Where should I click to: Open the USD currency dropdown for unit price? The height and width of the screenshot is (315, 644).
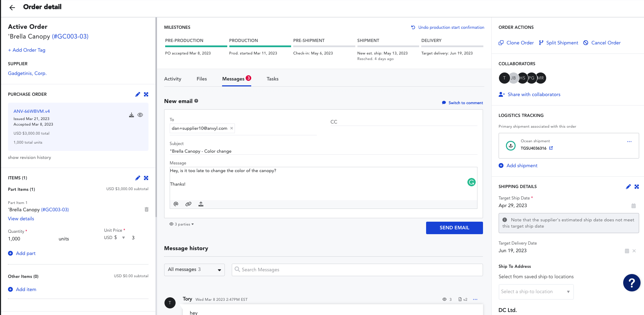[x=123, y=238]
